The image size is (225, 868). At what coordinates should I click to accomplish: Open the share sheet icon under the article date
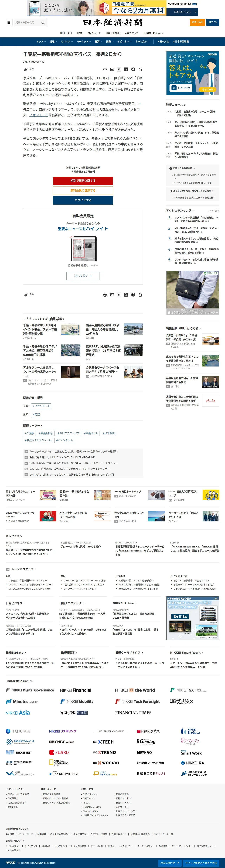(x=140, y=69)
